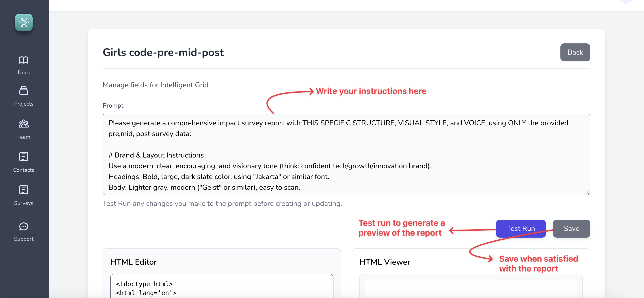Open the Support chat bubble icon
Image resolution: width=644 pixels, height=298 pixels.
[24, 226]
